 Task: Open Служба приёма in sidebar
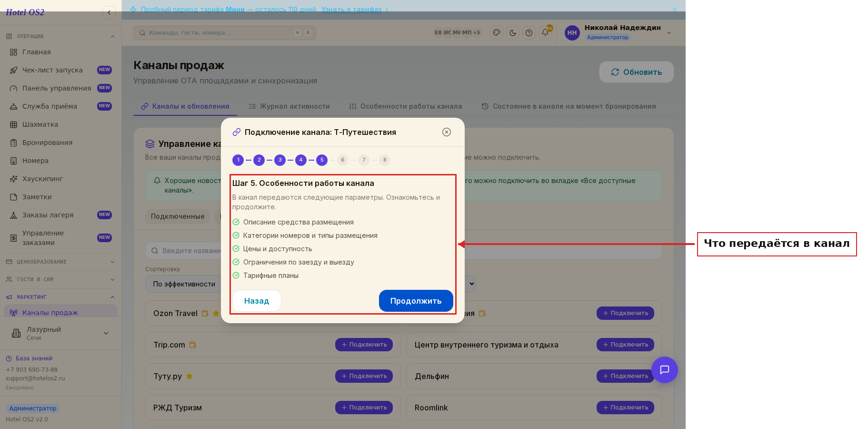pos(60,106)
